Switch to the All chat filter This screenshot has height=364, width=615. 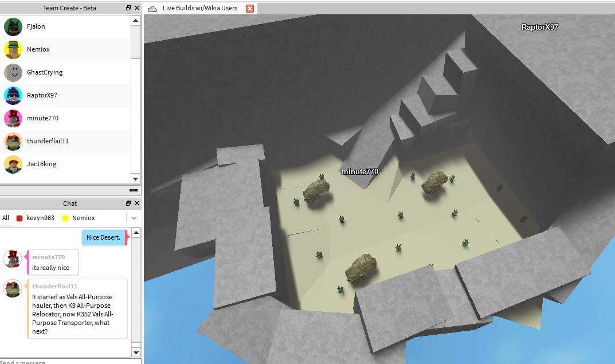(6, 218)
